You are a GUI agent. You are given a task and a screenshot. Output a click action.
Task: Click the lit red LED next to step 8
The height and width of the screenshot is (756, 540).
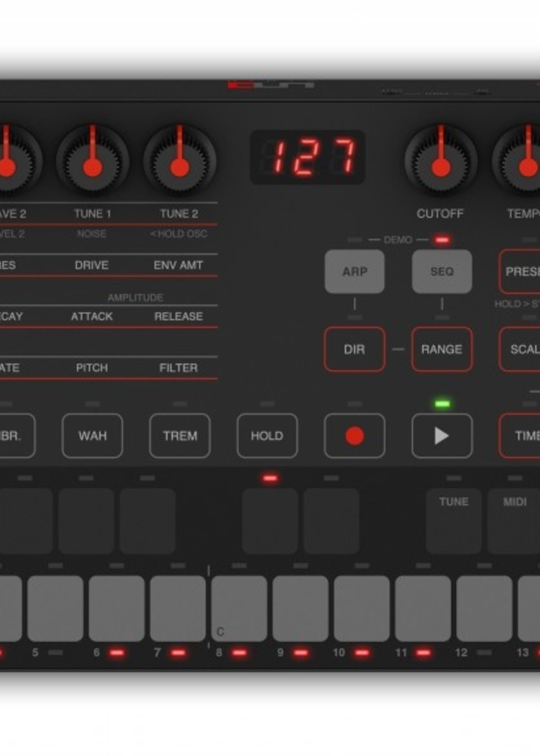239,653
